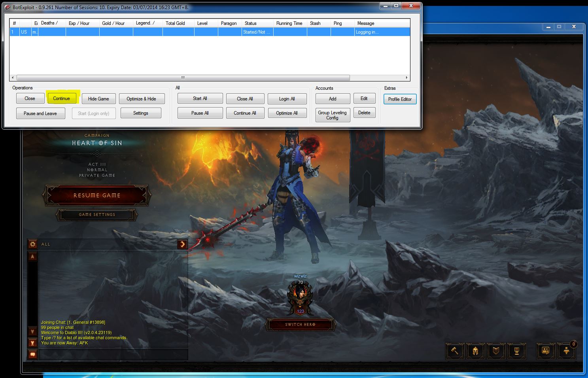The image size is (588, 378).
Task: Click the Ping column header
Action: [x=342, y=23]
